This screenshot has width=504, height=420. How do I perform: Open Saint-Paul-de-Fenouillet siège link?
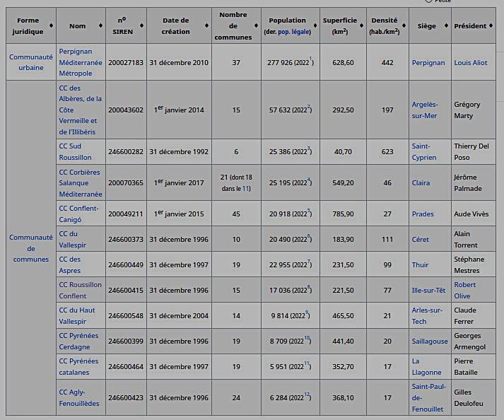click(x=429, y=397)
